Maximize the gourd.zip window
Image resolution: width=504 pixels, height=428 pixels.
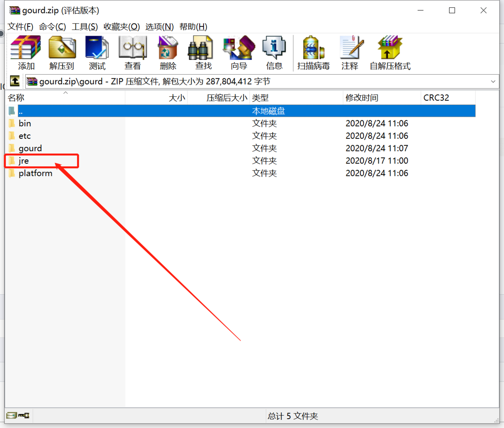tap(452, 11)
